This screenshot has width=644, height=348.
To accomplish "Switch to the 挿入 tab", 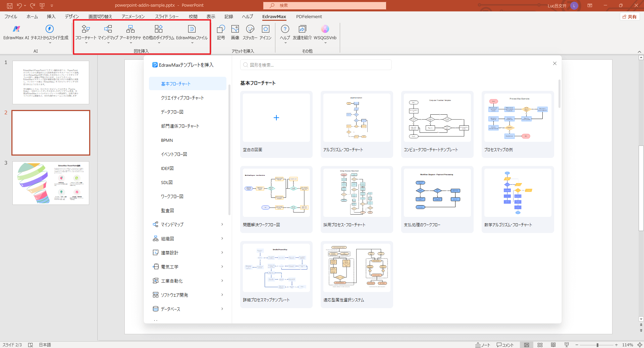I will pos(51,16).
